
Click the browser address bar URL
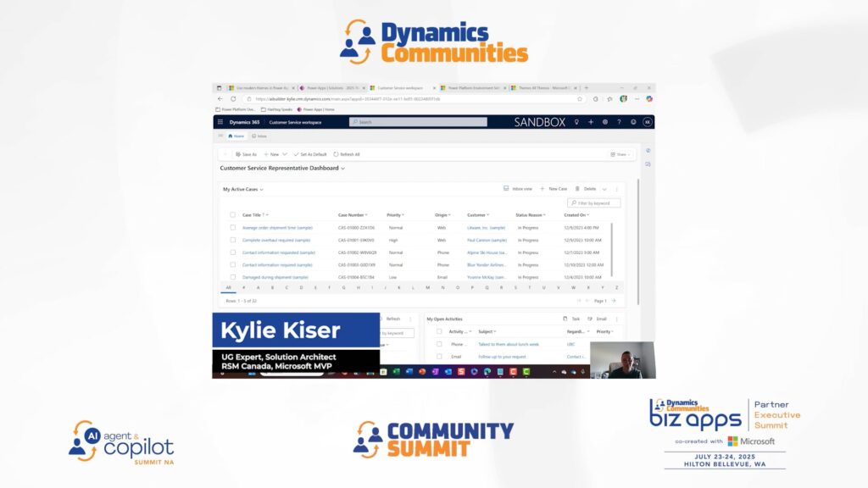click(x=348, y=99)
